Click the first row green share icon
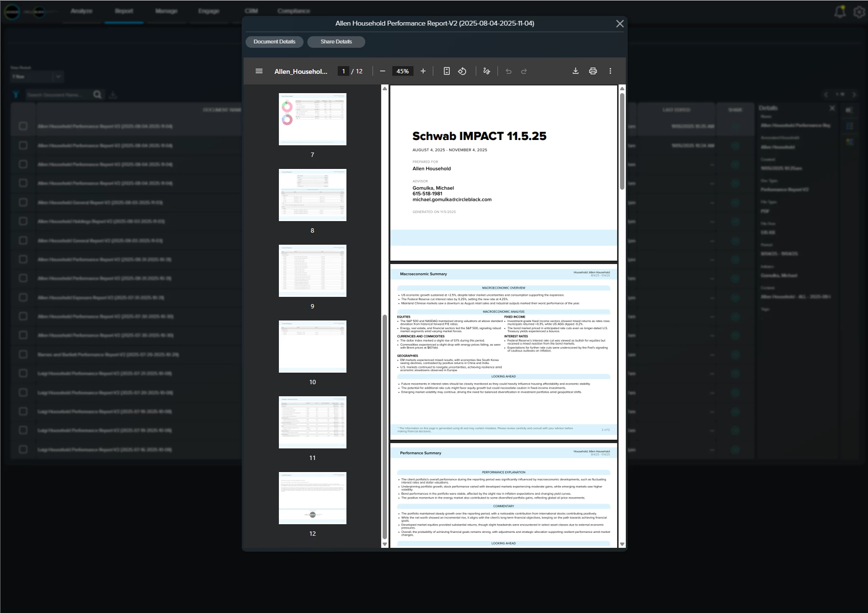 click(x=735, y=126)
